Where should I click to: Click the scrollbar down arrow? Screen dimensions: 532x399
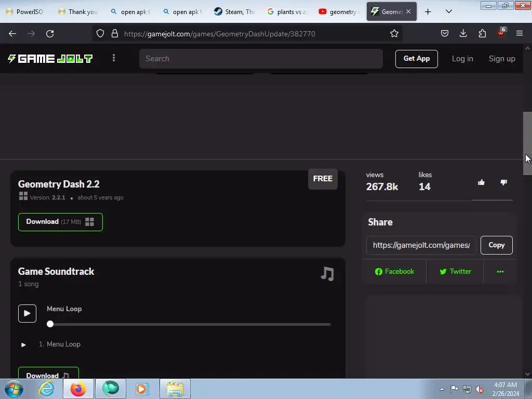pyautogui.click(x=527, y=374)
